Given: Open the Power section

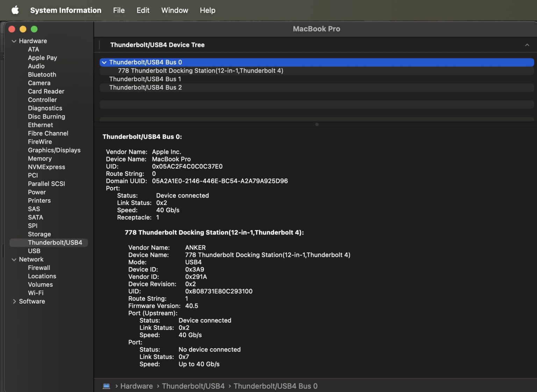Looking at the screenshot, I should pos(37,192).
